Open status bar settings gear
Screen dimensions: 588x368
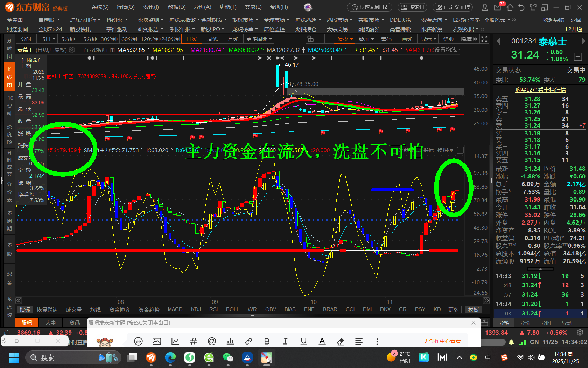pyautogui.click(x=580, y=332)
